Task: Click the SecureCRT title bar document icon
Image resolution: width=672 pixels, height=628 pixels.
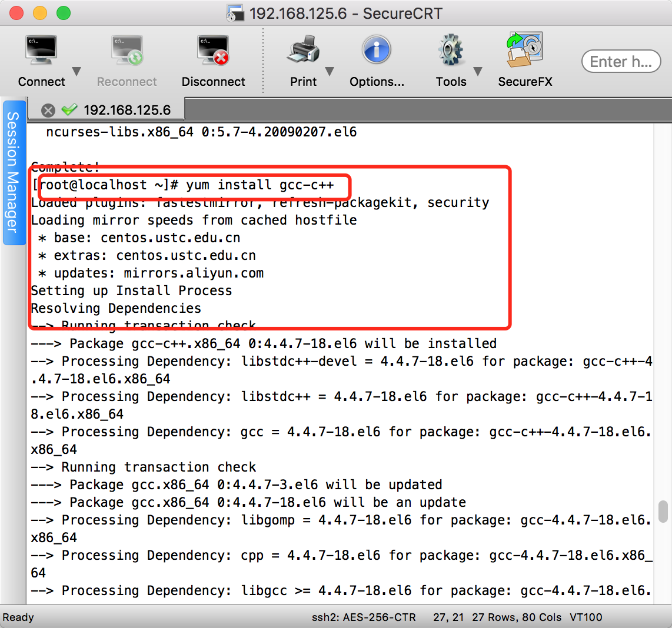Action: click(235, 14)
